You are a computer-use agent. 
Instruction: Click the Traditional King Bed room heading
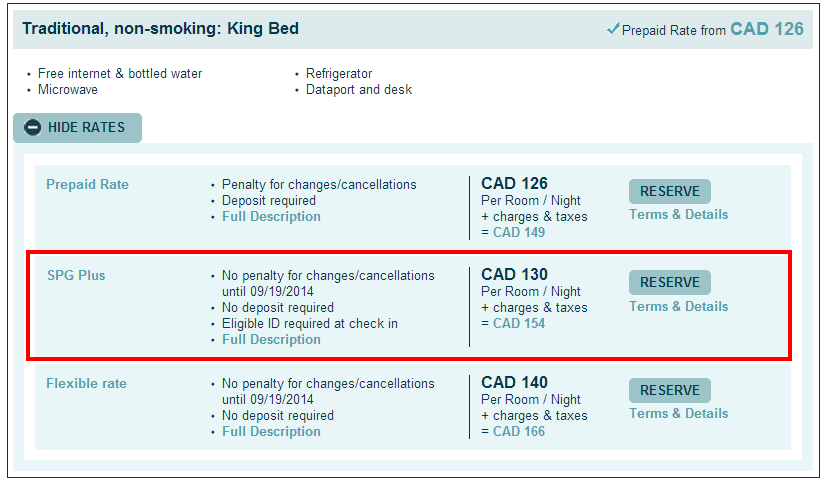(161, 28)
